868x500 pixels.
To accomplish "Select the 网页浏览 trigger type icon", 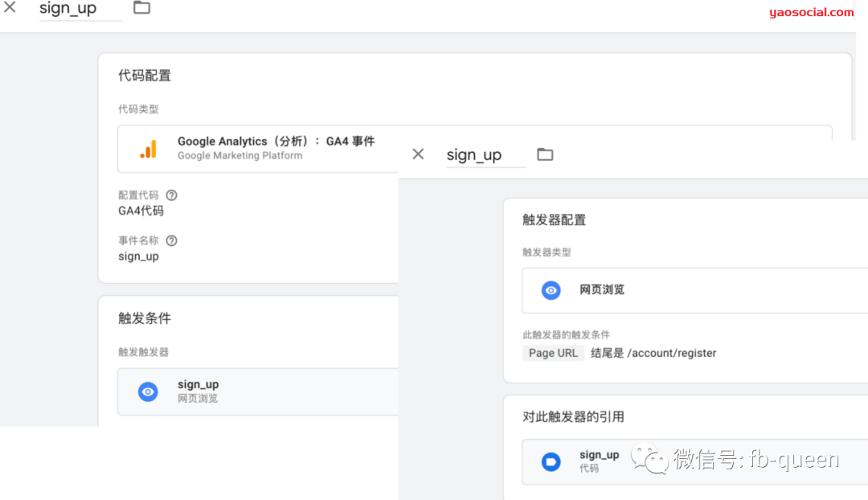I will click(x=551, y=290).
